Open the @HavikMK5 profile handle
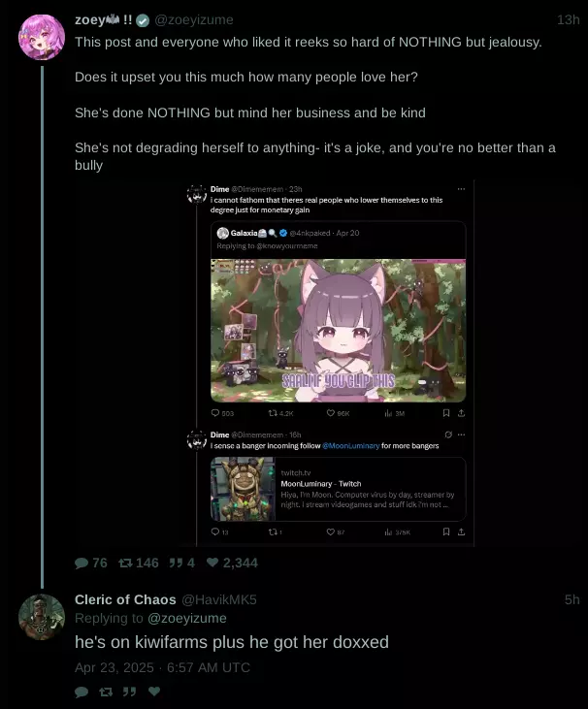588x709 pixels. (x=219, y=599)
